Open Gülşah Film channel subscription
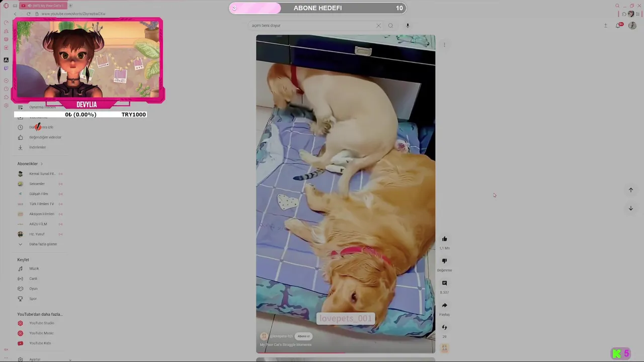644x362 pixels. pos(39,194)
